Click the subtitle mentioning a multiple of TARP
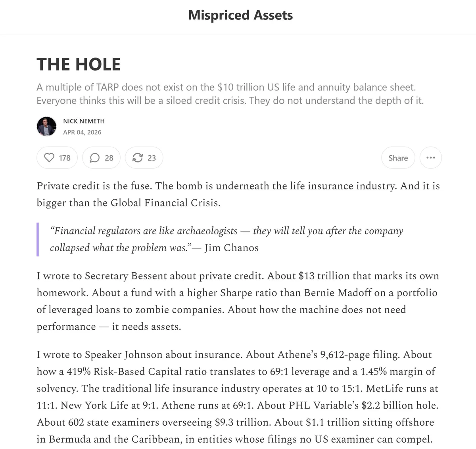This screenshot has height=449, width=476. (x=230, y=94)
